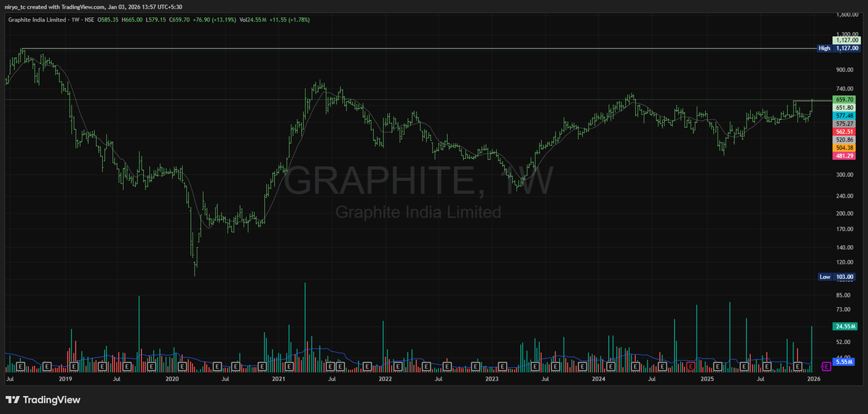The width and height of the screenshot is (868, 414).
Task: Click the 900.00 tick on price axis
Action: coord(845,70)
